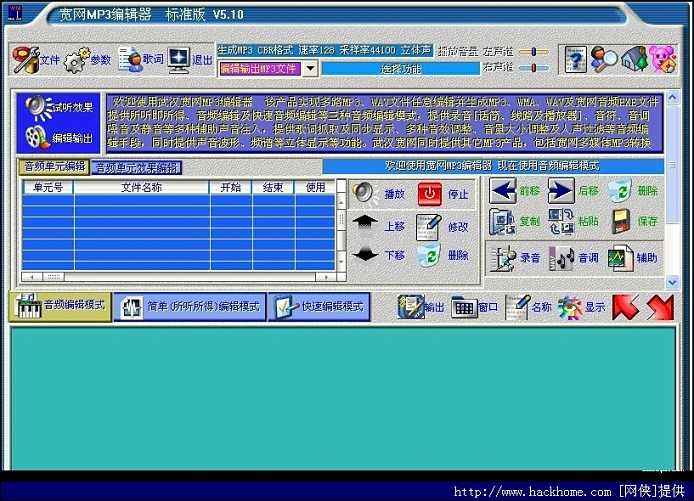Click the 退出 exit monitor icon
This screenshot has width=694, height=501.
(179, 60)
